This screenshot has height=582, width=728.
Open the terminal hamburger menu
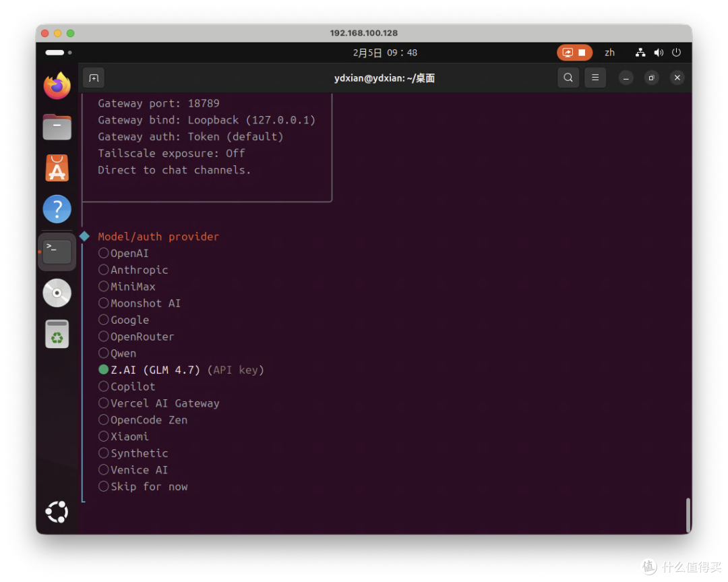click(595, 78)
